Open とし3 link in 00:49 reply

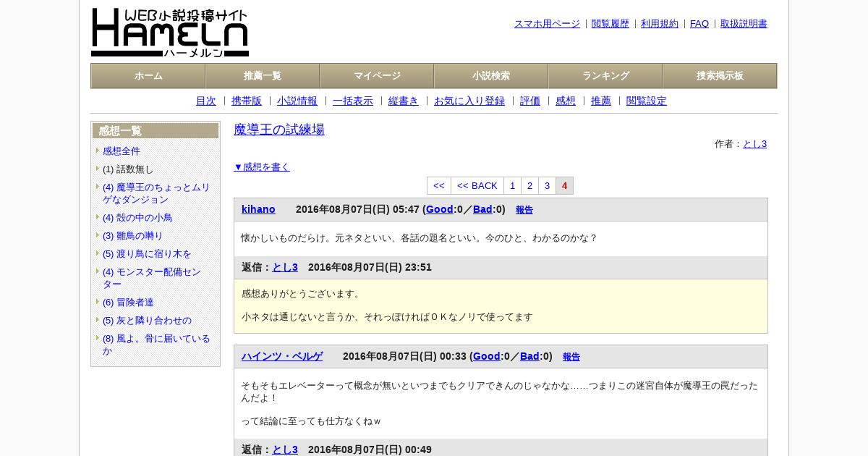coord(285,450)
